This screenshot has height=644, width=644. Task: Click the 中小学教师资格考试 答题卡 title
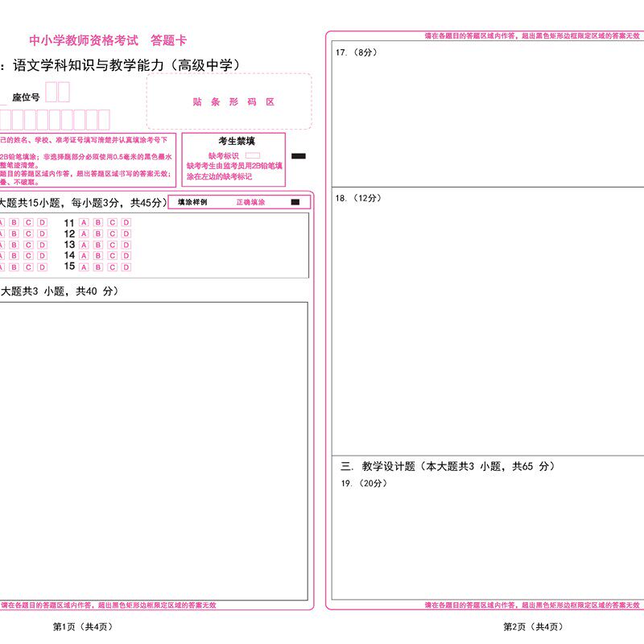(108, 40)
